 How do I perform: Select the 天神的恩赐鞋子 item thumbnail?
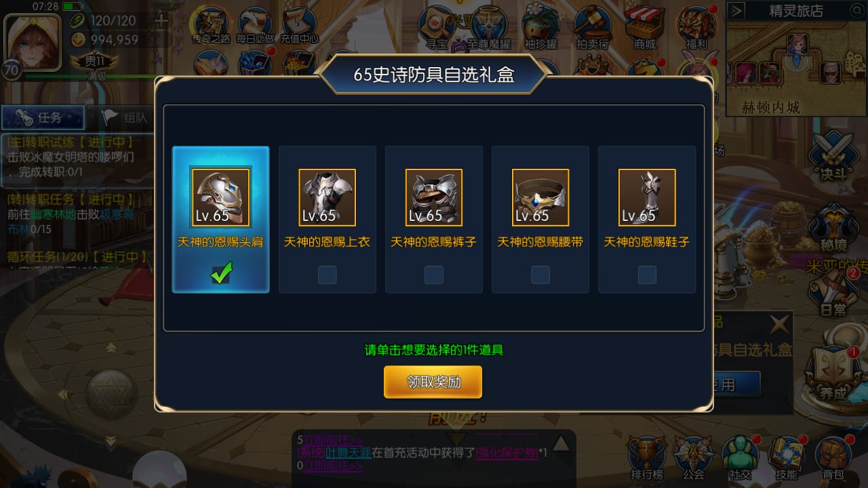click(647, 197)
